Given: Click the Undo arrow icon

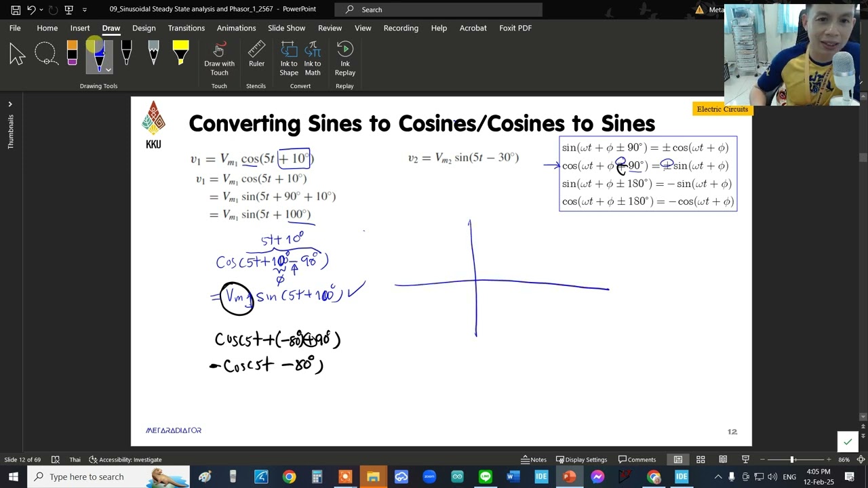Looking at the screenshot, I should coord(31,9).
